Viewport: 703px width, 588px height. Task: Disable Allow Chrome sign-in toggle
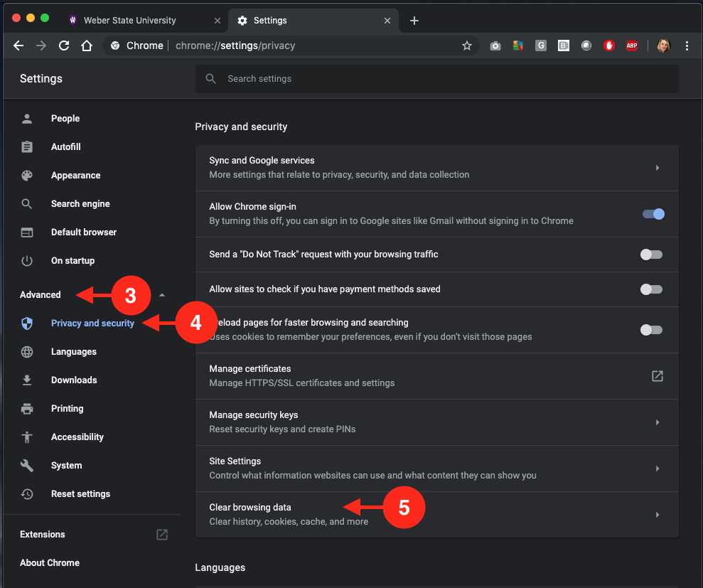tap(653, 214)
